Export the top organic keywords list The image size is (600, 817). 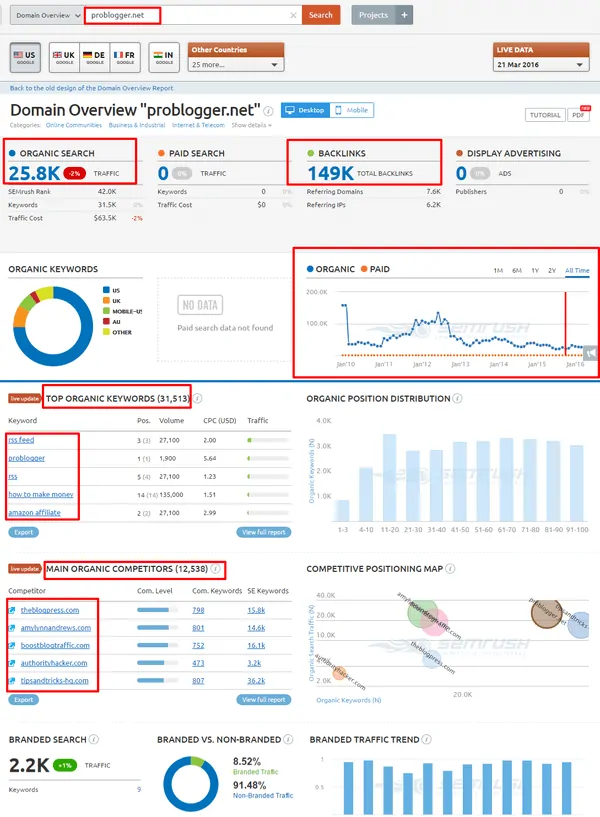[23, 533]
